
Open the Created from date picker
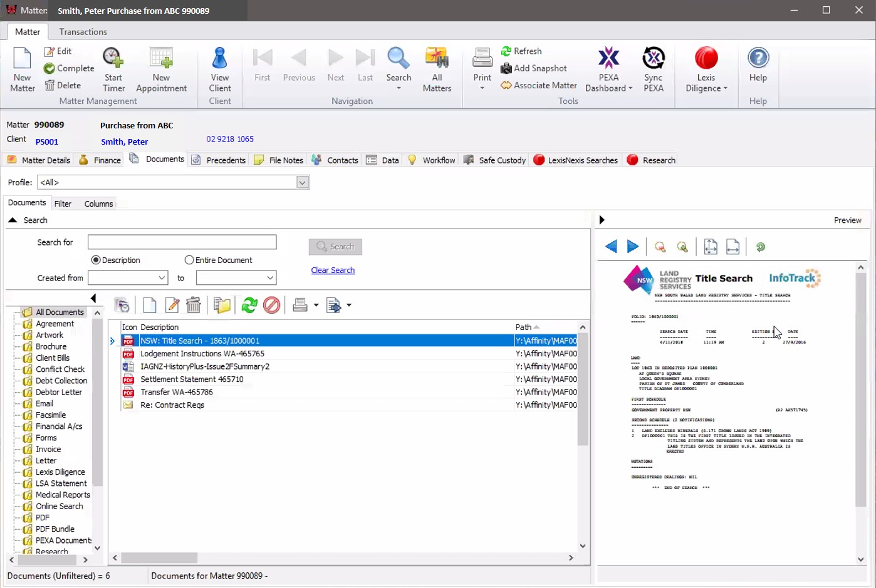pos(164,277)
